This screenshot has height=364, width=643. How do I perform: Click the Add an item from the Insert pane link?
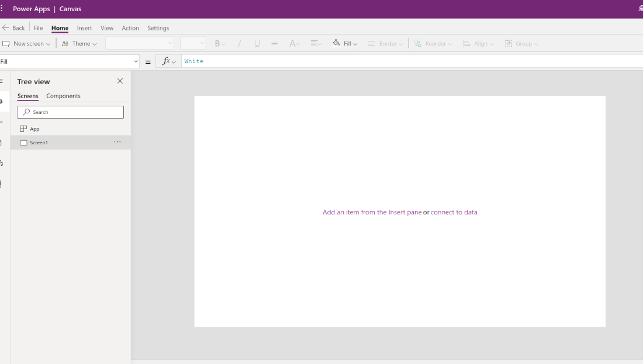pos(372,212)
